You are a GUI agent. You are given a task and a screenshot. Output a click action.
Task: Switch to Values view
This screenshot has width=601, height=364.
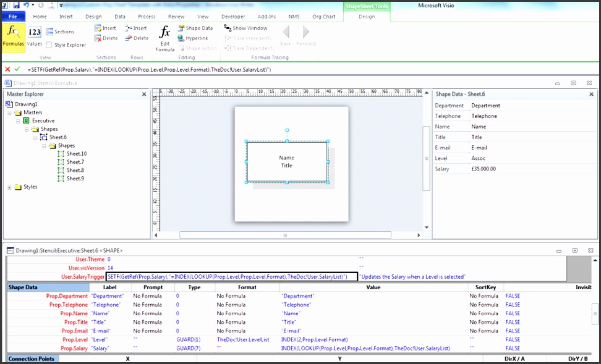coord(35,36)
